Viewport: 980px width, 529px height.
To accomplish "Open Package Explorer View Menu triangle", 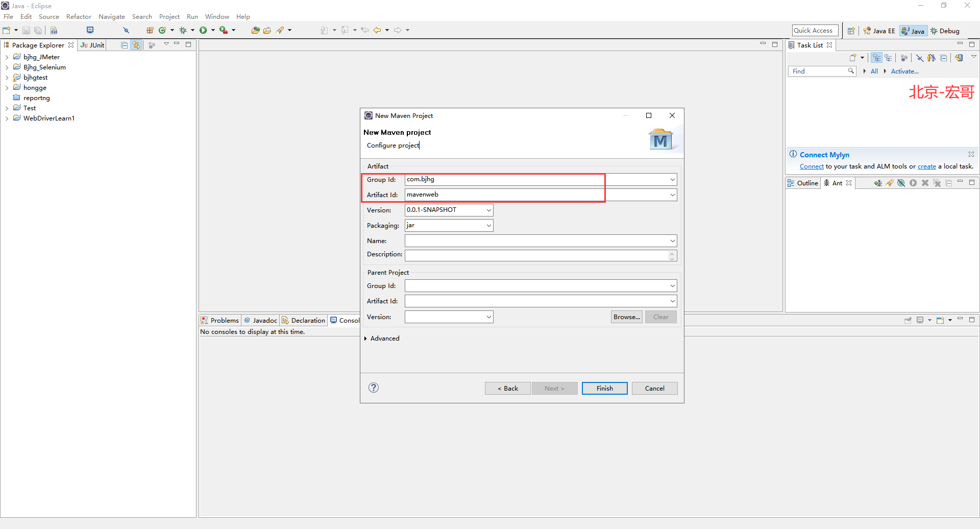I will click(166, 44).
